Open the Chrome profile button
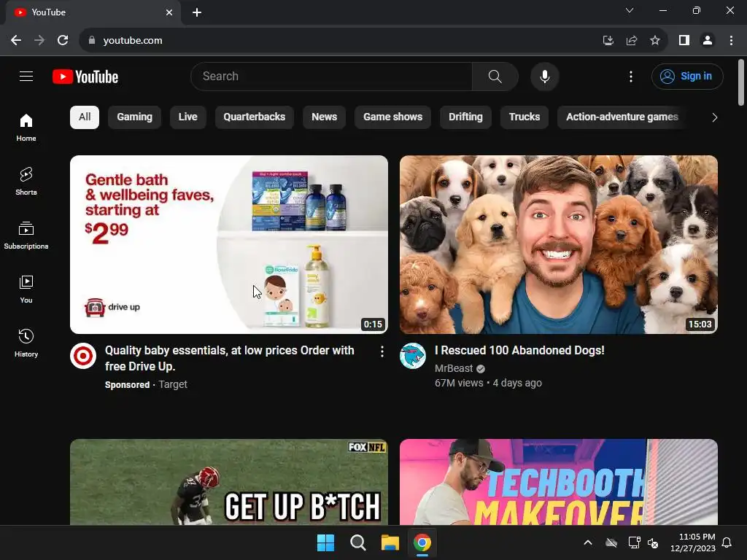The image size is (747, 560). 708,41
